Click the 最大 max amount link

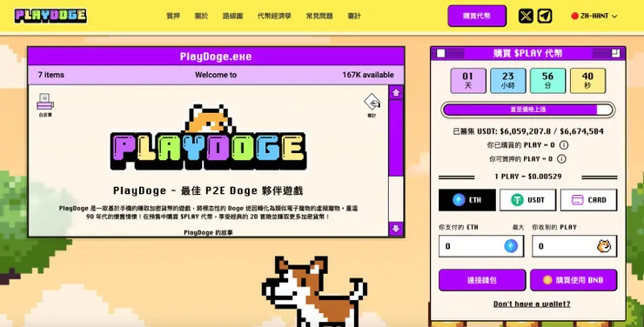coord(518,227)
